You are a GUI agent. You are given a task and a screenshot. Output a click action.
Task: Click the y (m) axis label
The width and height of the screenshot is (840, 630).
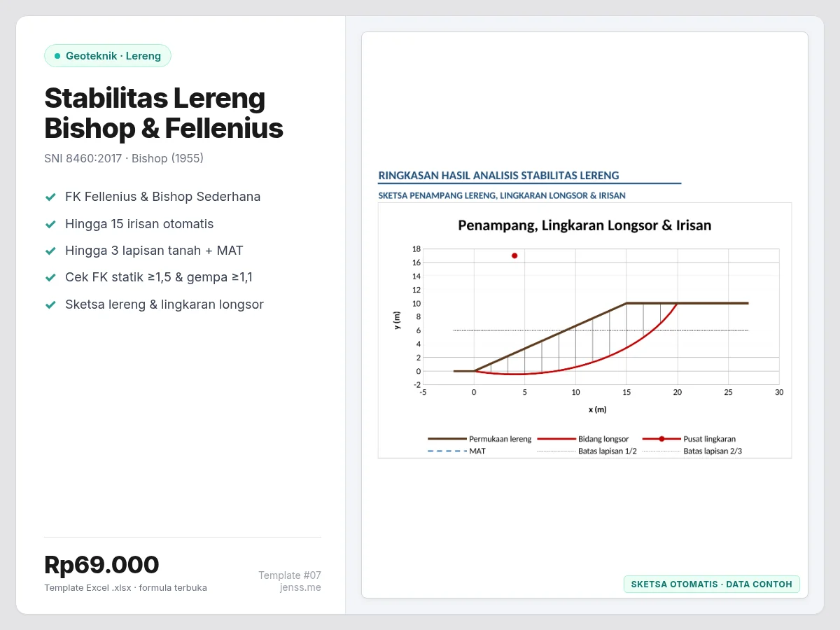[397, 320]
